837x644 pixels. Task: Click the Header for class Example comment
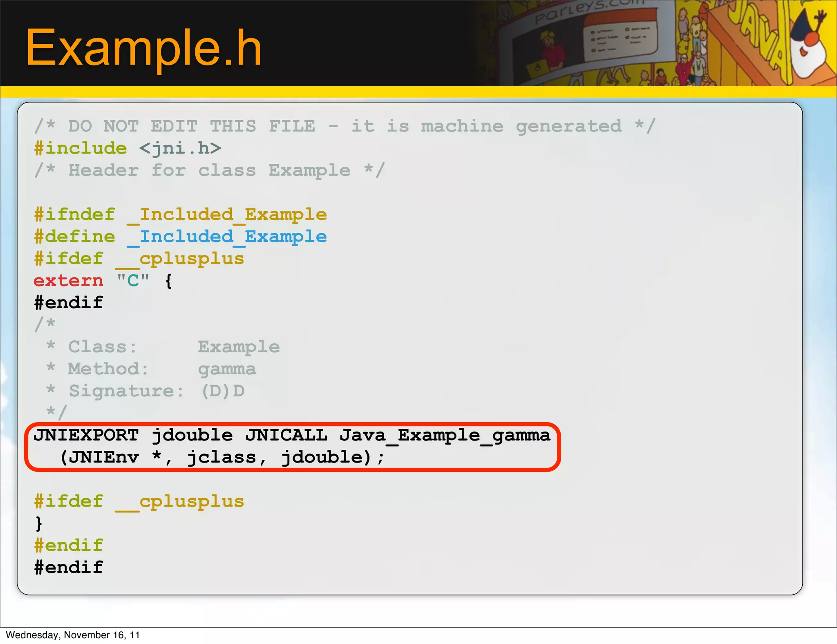tap(210, 170)
